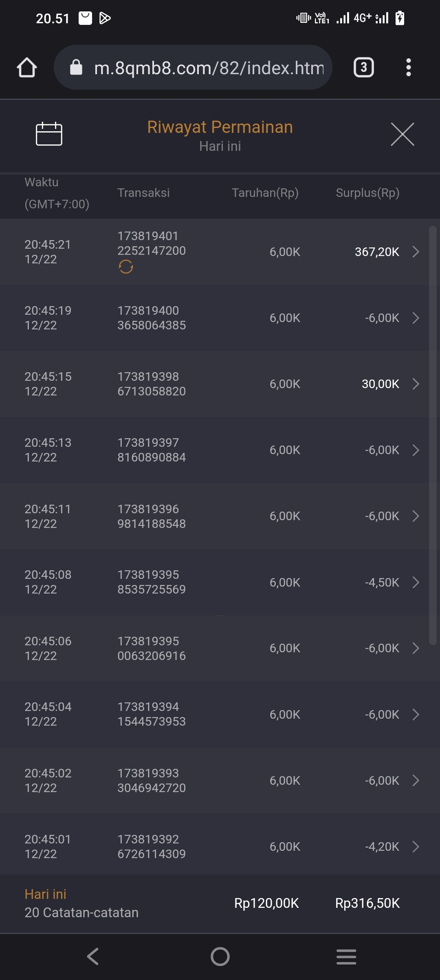Tap the refresh icon under transaction 1738194012252147200
Screen dimensions: 440x980
126,267
